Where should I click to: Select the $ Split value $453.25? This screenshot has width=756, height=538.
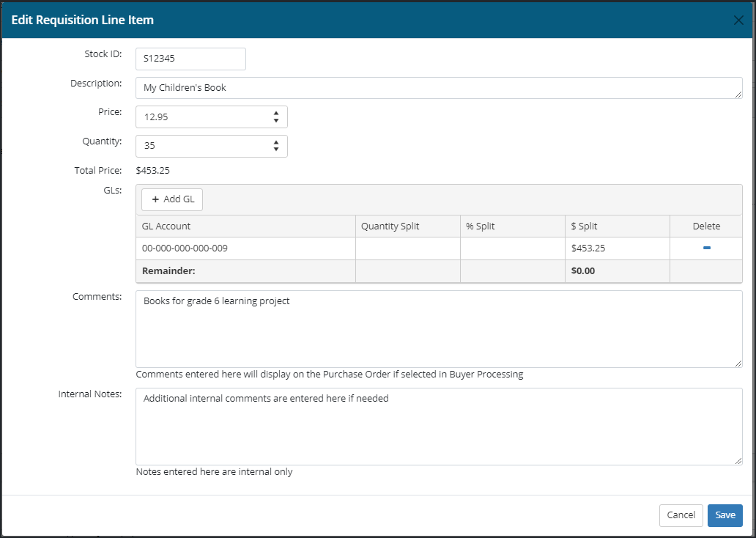pyautogui.click(x=588, y=248)
